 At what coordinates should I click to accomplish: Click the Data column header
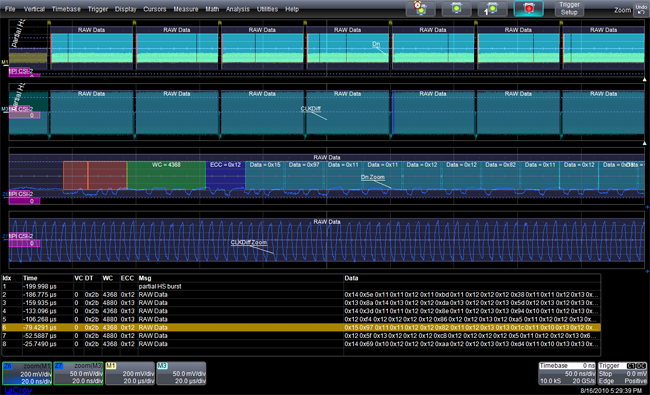click(x=351, y=278)
